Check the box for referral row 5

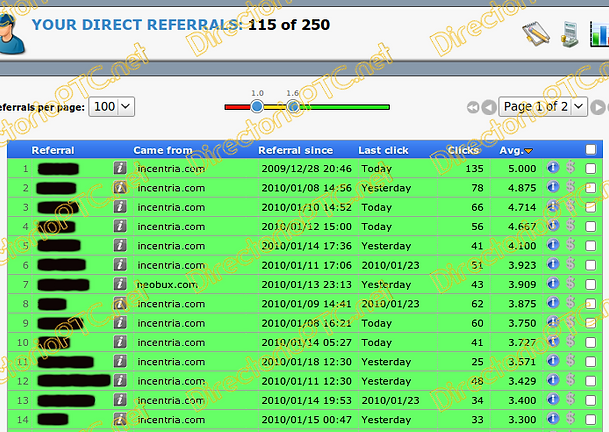point(591,246)
